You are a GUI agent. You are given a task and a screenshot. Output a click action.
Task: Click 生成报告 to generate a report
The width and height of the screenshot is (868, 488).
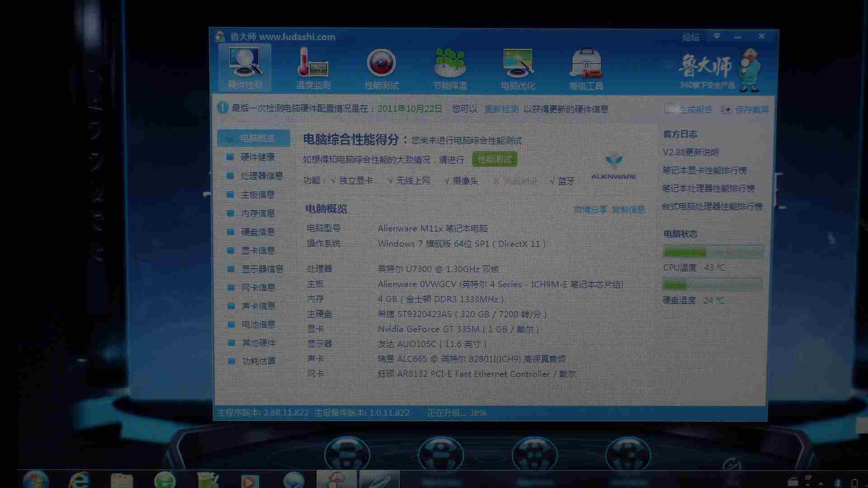tap(689, 109)
